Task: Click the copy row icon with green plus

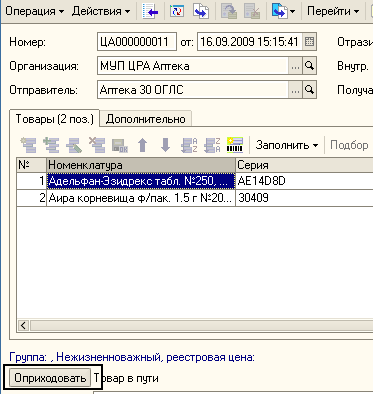Action: tap(51, 145)
